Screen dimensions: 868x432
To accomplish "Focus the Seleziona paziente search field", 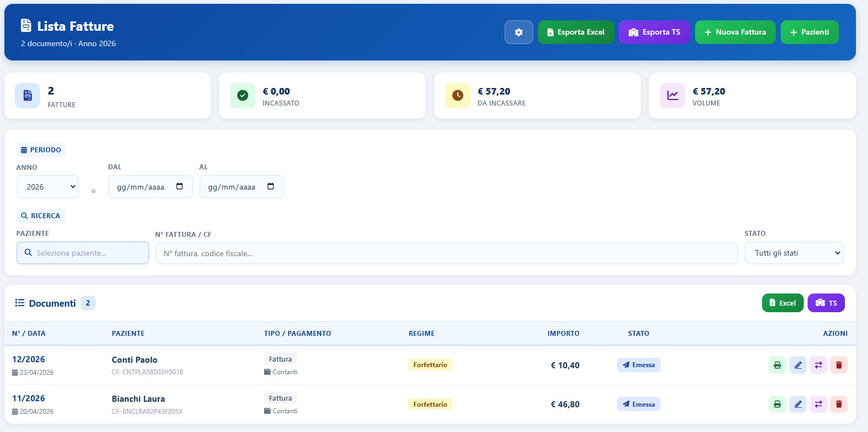I will 83,253.
